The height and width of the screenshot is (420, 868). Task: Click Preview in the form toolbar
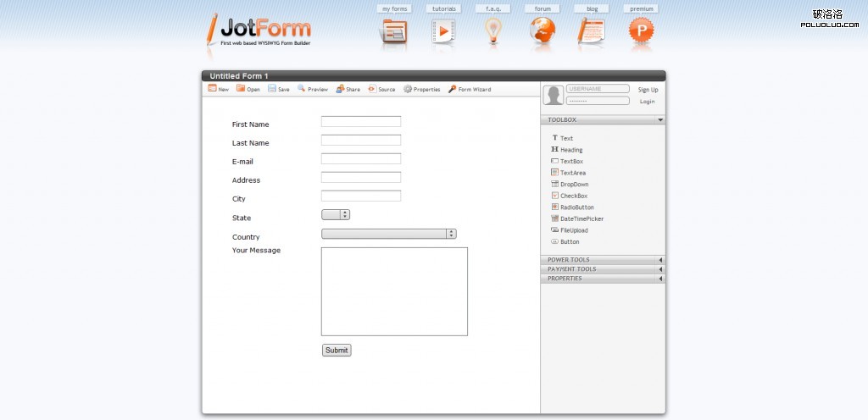[313, 89]
